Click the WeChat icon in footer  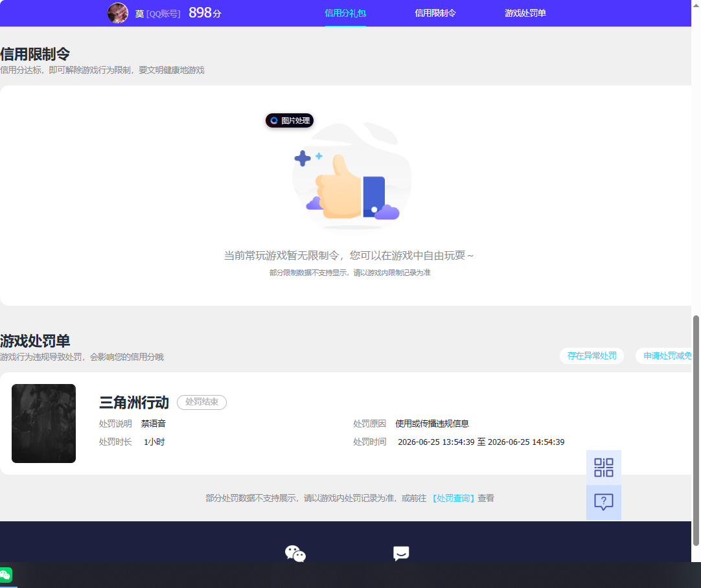pyautogui.click(x=295, y=554)
